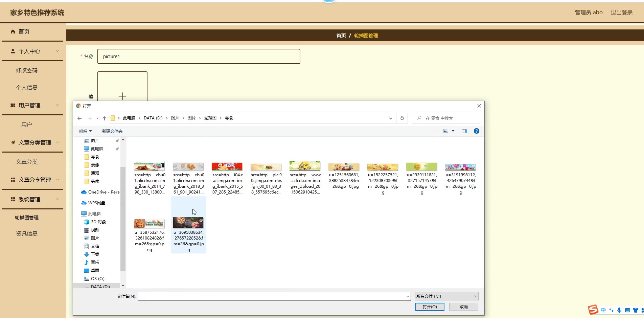Click the plus icon to upload image
Screen dimensions: 644x318
pyautogui.click(x=122, y=96)
